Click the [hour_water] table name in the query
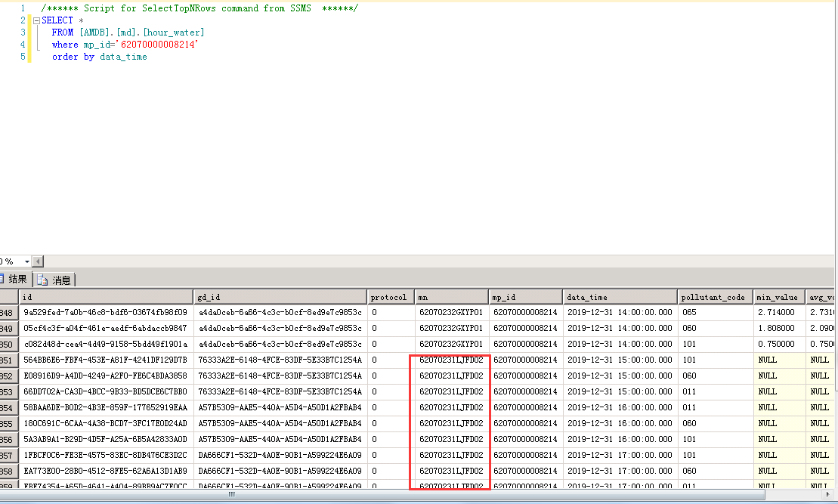 click(x=174, y=32)
